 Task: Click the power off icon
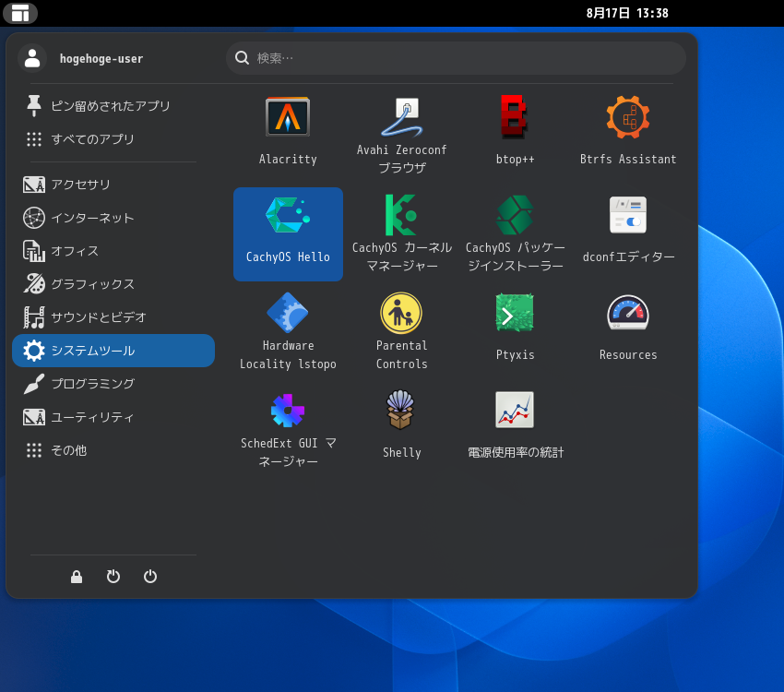pos(150,577)
